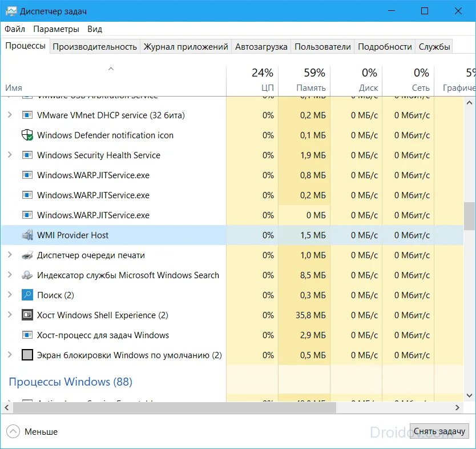Click the Хост-процесс для задач Windows icon
This screenshot has height=449, width=476.
coord(27,335)
